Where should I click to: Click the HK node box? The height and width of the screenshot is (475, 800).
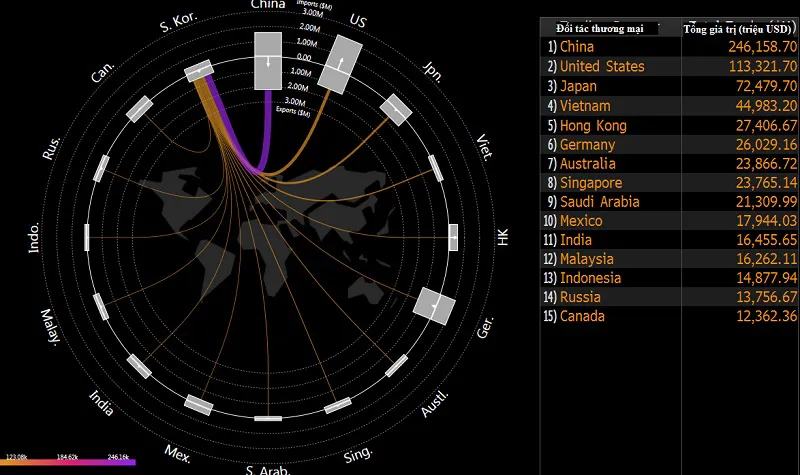(x=453, y=237)
